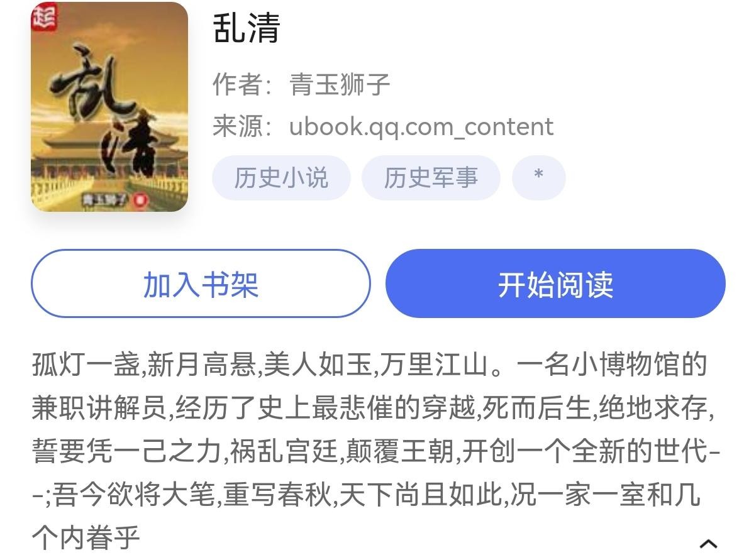Click the red 起 badge on the cover
This screenshot has width=744, height=560.
45,18
